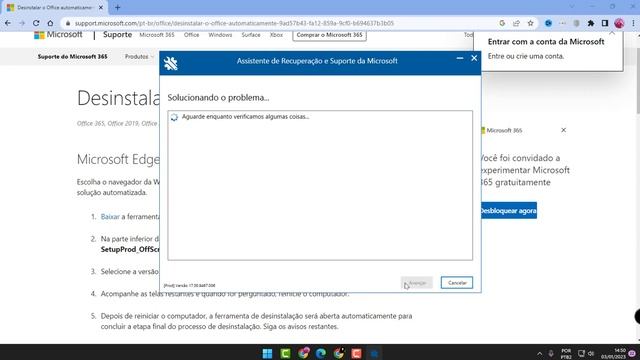Open the volume tray icon
Image resolution: width=640 pixels, height=360 pixels.
click(591, 353)
